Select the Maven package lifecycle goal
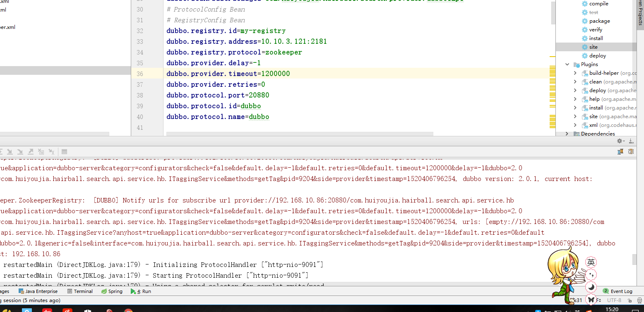 click(599, 21)
